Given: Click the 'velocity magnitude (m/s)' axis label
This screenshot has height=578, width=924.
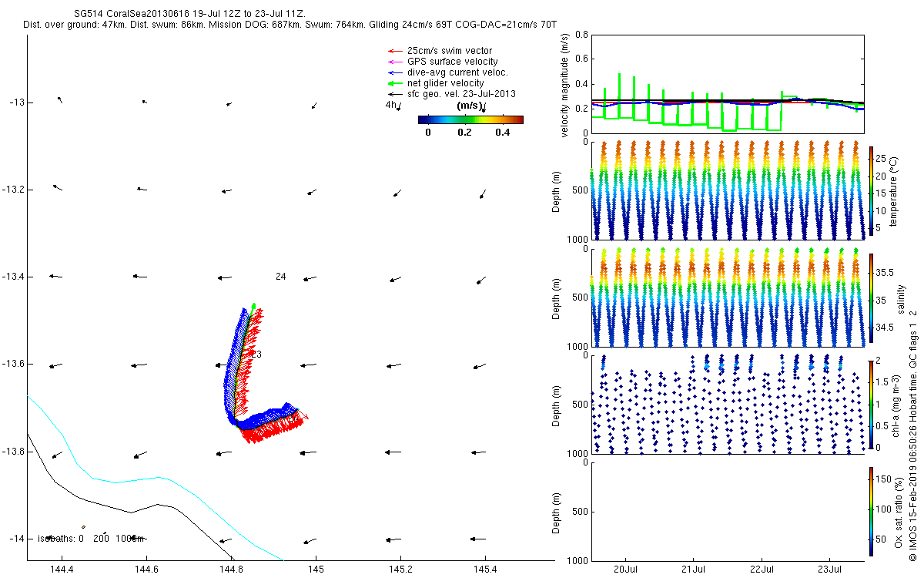Looking at the screenshot, I should pyautogui.click(x=565, y=86).
